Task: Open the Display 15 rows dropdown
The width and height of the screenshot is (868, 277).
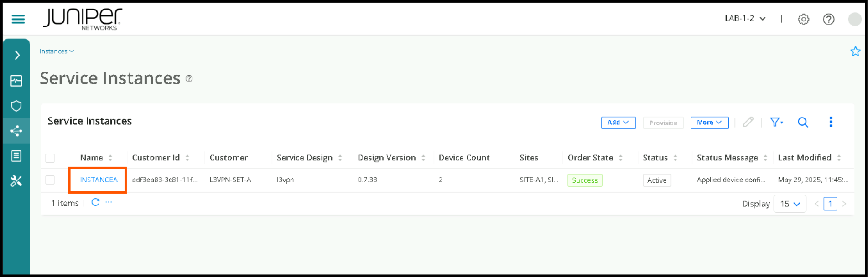Action: [x=790, y=204]
